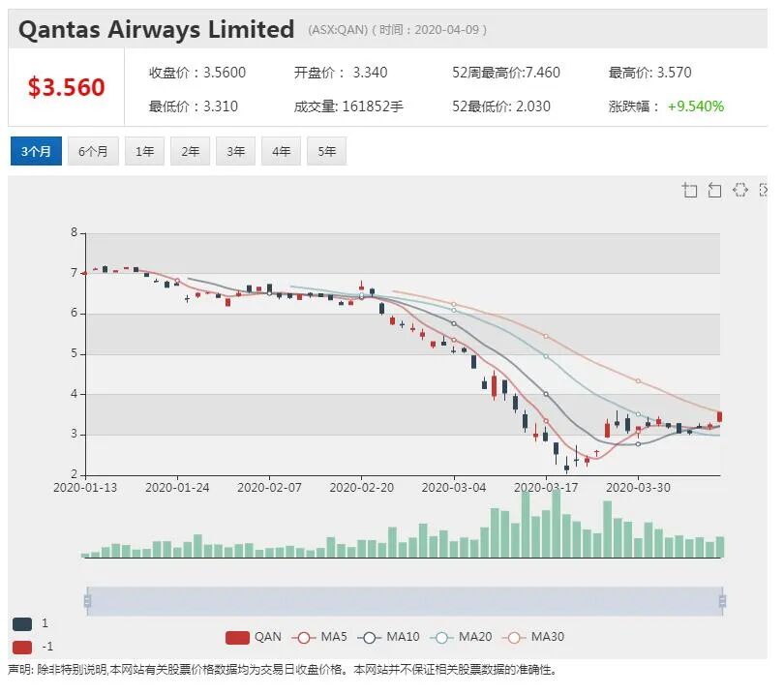Click the dark visual map swatch labeled 1
784x695 pixels.
pos(22,623)
